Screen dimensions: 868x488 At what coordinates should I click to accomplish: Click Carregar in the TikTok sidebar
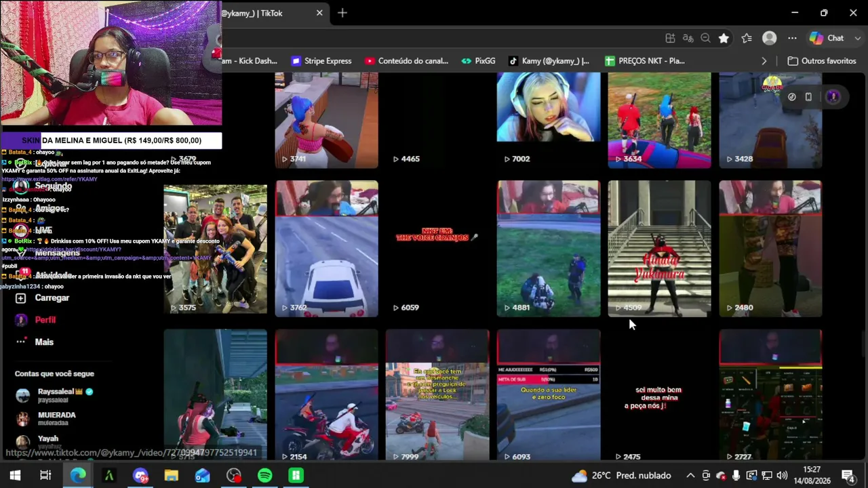tap(52, 298)
